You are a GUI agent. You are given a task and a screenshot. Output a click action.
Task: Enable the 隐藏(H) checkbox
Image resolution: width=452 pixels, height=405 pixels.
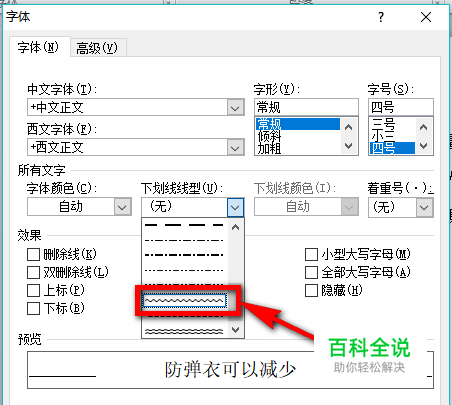pos(311,290)
